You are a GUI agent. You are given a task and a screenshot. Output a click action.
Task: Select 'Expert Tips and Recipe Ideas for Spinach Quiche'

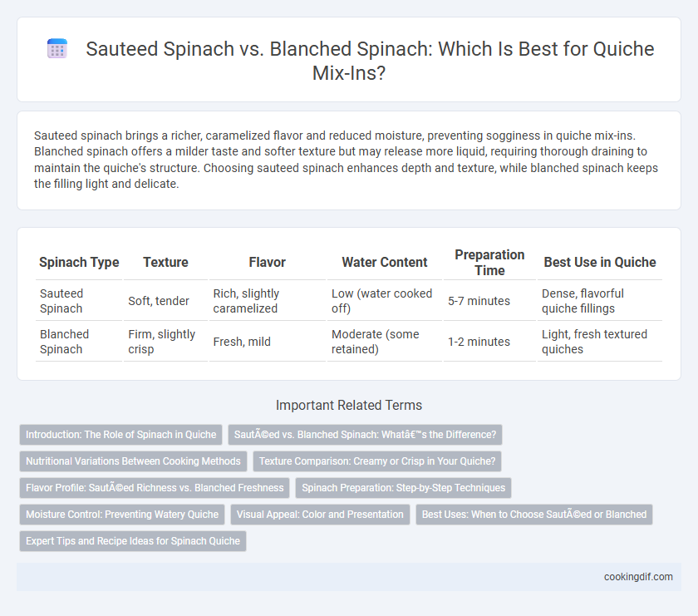[133, 540]
